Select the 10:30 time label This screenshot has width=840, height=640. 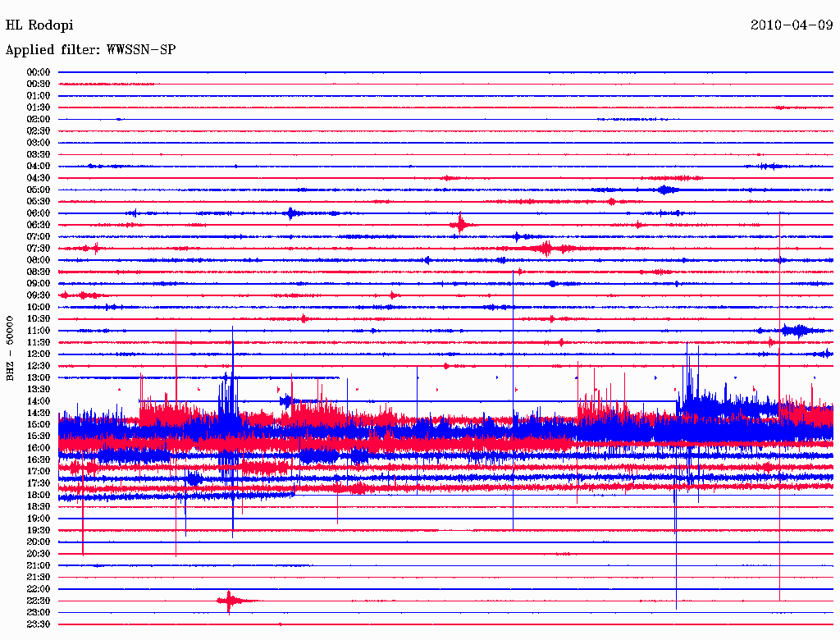[x=39, y=319]
